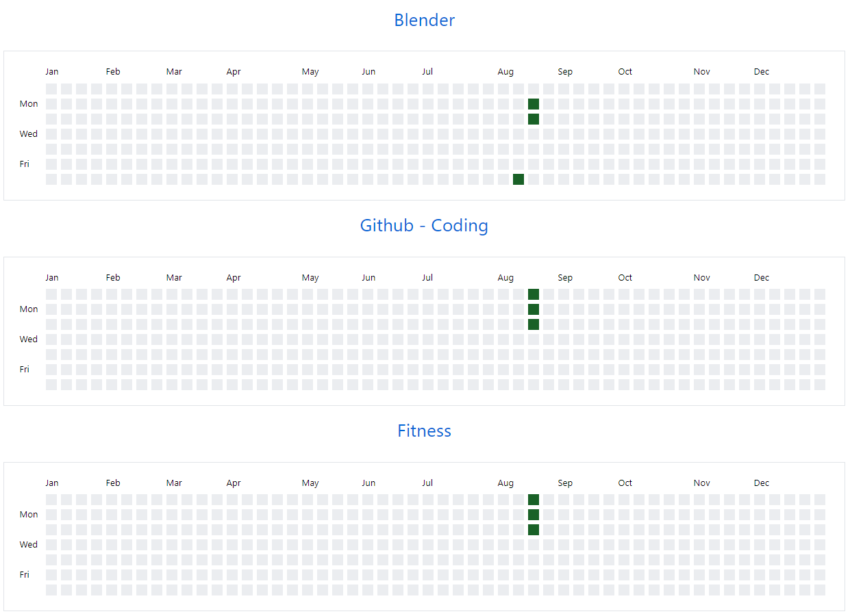The image size is (850, 616).
Task: Click the green Monday cell in Blender heatmap
Action: 534,104
